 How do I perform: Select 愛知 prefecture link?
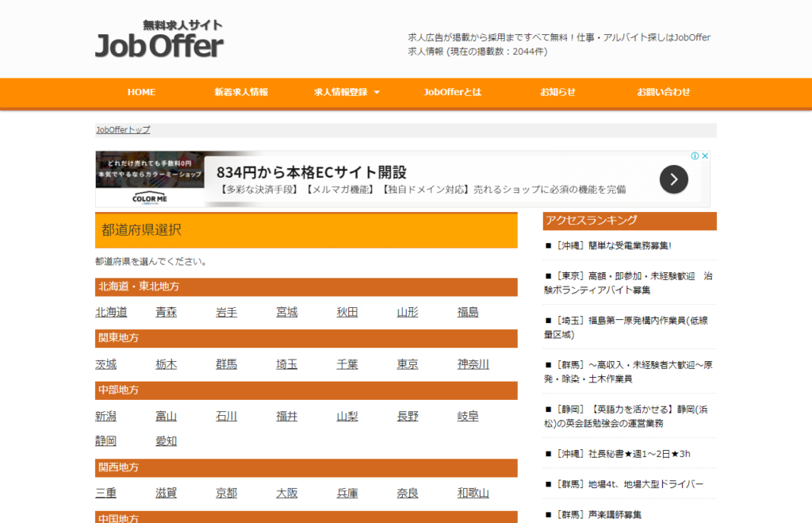(167, 441)
